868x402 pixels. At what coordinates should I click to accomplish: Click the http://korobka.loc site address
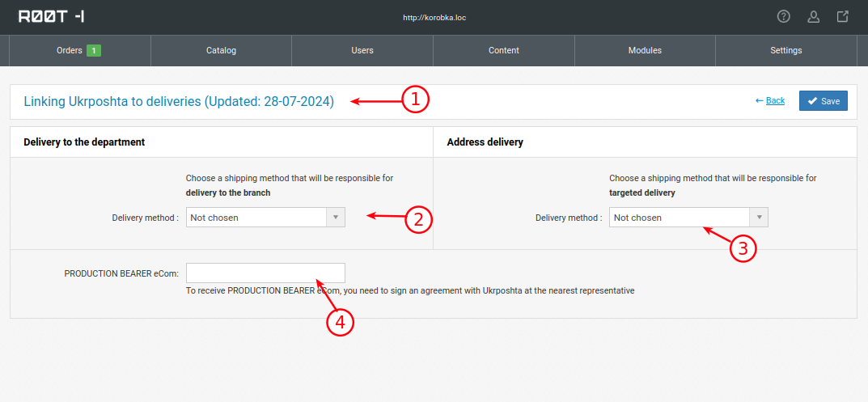click(434, 18)
